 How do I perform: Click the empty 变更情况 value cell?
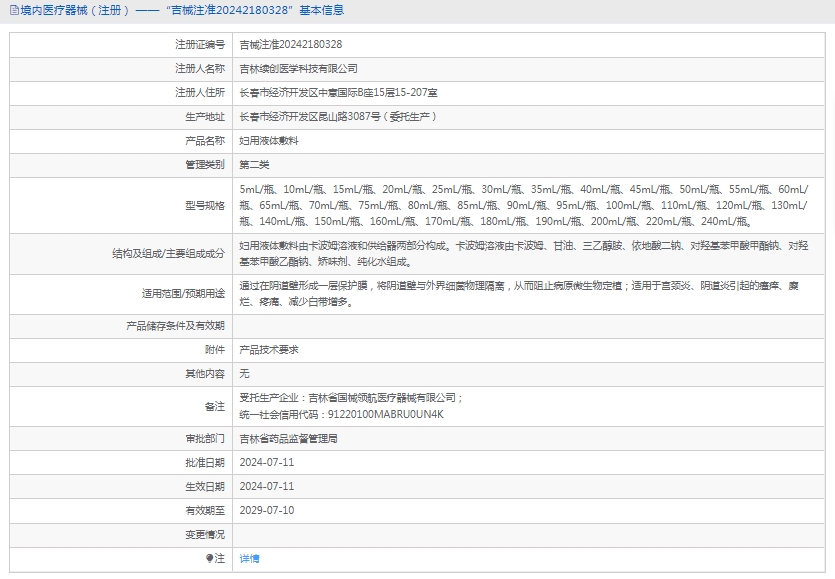[530, 535]
